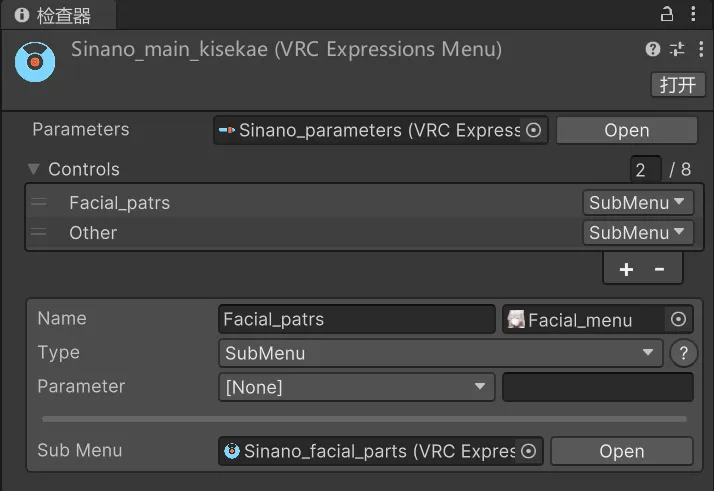Viewport: 714px width, 491px height.
Task: Open the component's three-dot context menu
Action: (x=701, y=49)
